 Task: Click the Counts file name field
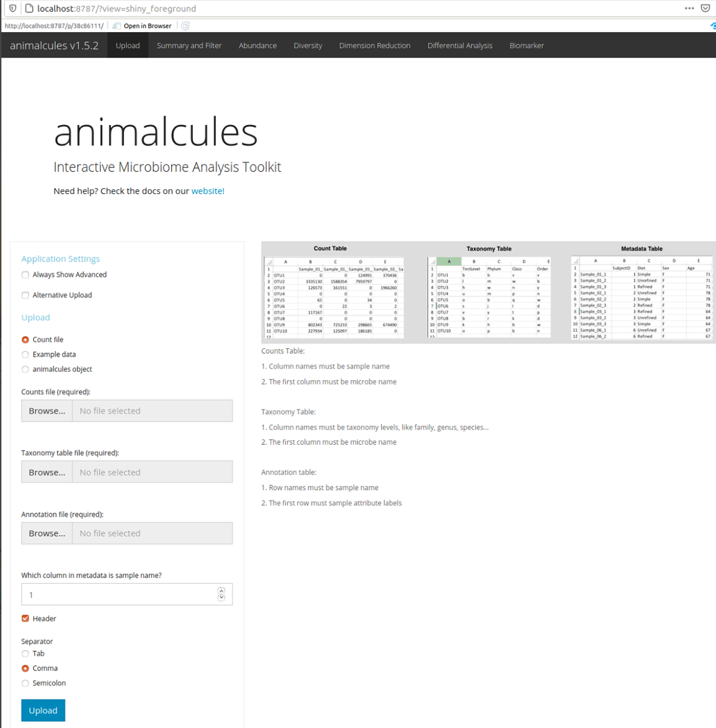152,411
